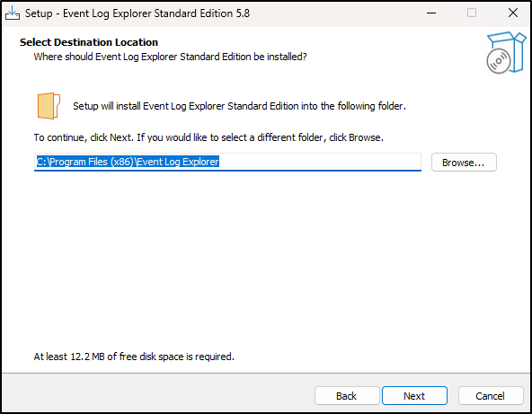This screenshot has height=414, width=532.
Task: Click the orange destination folder icon
Action: click(49, 106)
